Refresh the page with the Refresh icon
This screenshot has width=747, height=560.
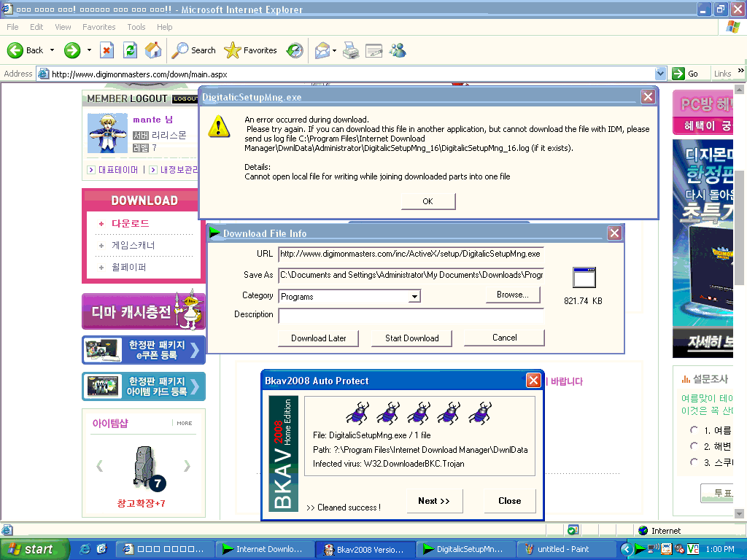130,50
